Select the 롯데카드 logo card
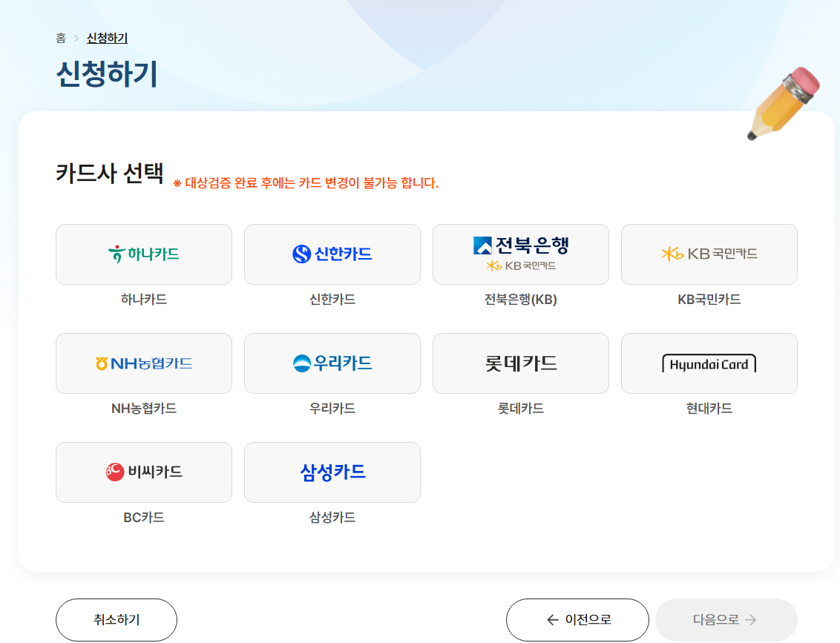Screen dimensions: 840x643 click(x=521, y=363)
